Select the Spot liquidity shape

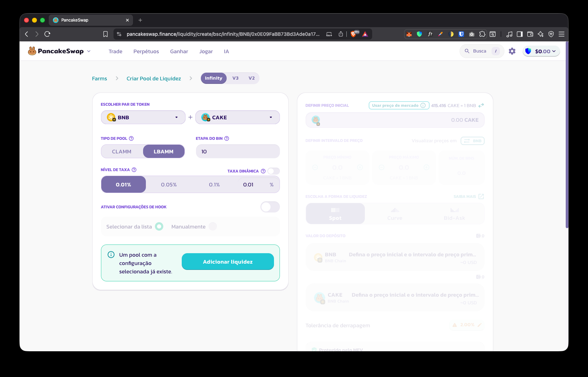(x=335, y=214)
